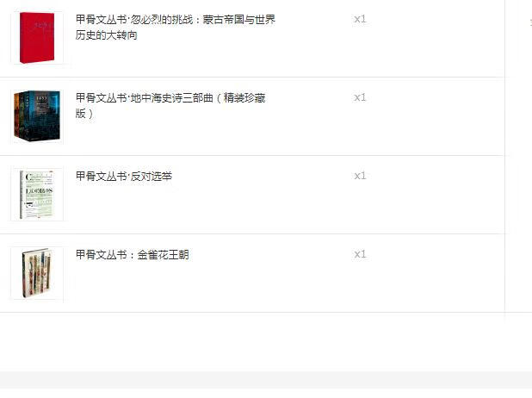Click the empty row area right of 金雀花王朝's x1
The height and width of the screenshot is (398, 532).
[436, 273]
